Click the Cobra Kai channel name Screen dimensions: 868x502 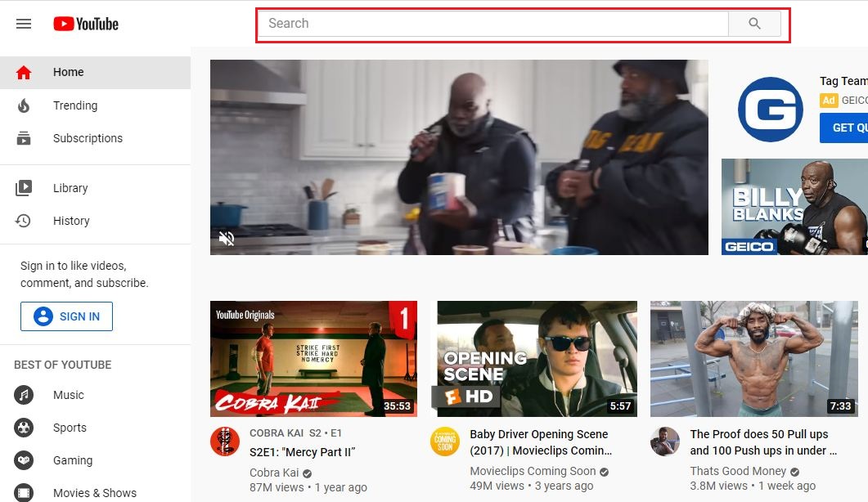point(274,473)
